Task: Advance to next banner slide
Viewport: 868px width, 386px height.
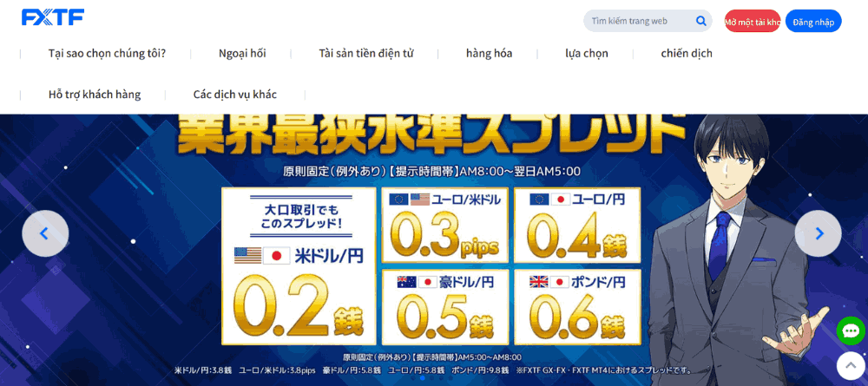Action: pyautogui.click(x=818, y=233)
